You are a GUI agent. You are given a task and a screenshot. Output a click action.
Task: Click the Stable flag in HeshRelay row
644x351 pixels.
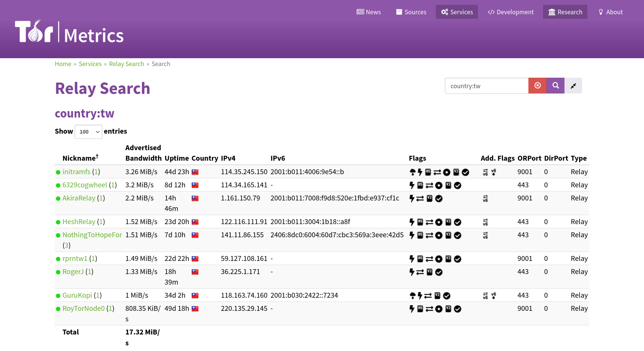pos(439,222)
